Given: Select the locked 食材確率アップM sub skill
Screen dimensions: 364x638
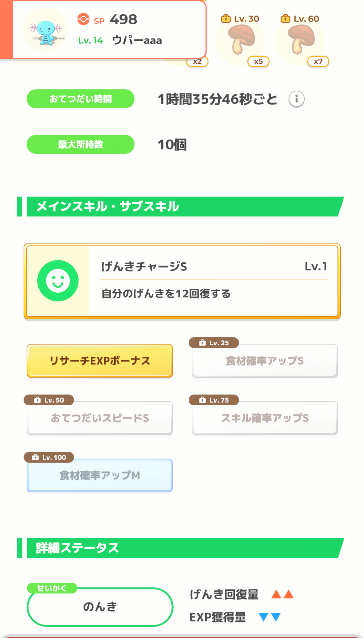Looking at the screenshot, I should coord(100,476).
